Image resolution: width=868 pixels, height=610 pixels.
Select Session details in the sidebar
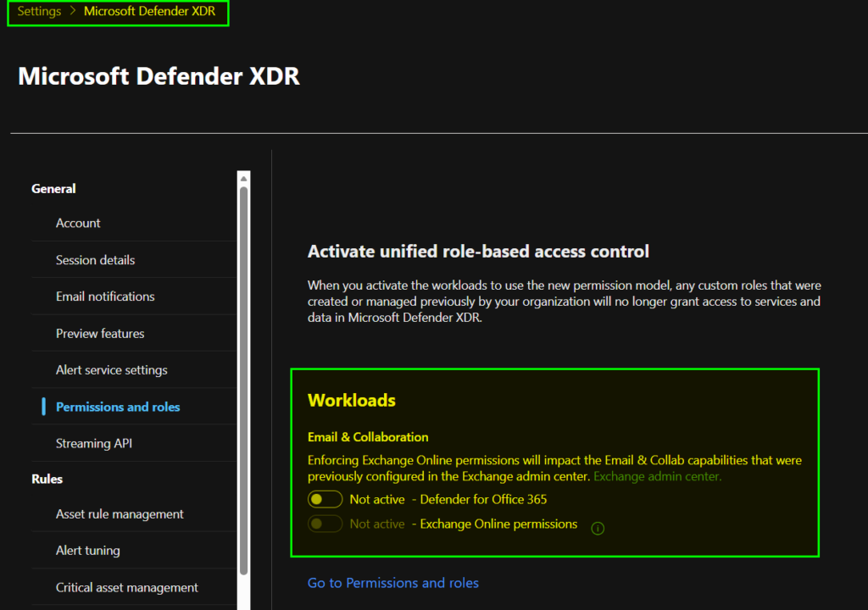tap(95, 260)
